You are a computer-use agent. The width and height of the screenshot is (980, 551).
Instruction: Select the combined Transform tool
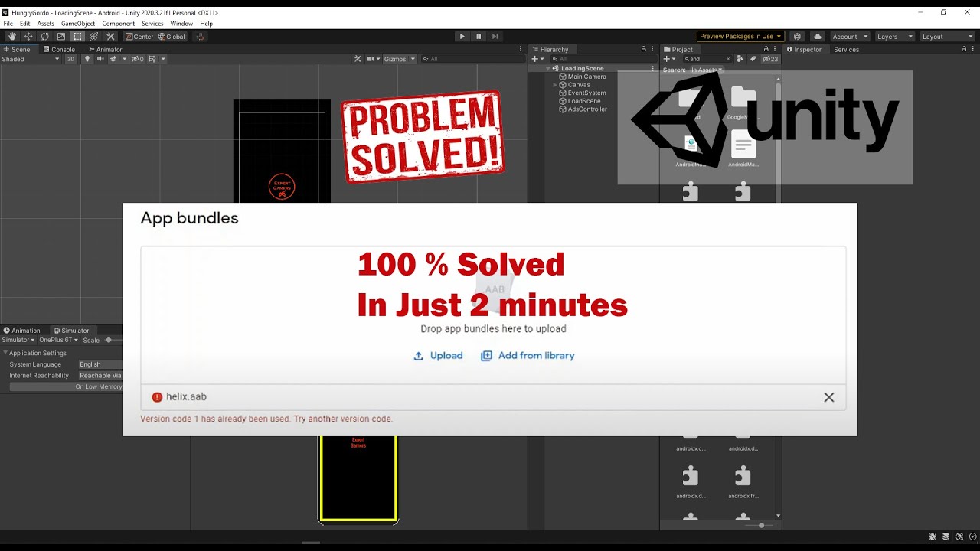(x=94, y=36)
